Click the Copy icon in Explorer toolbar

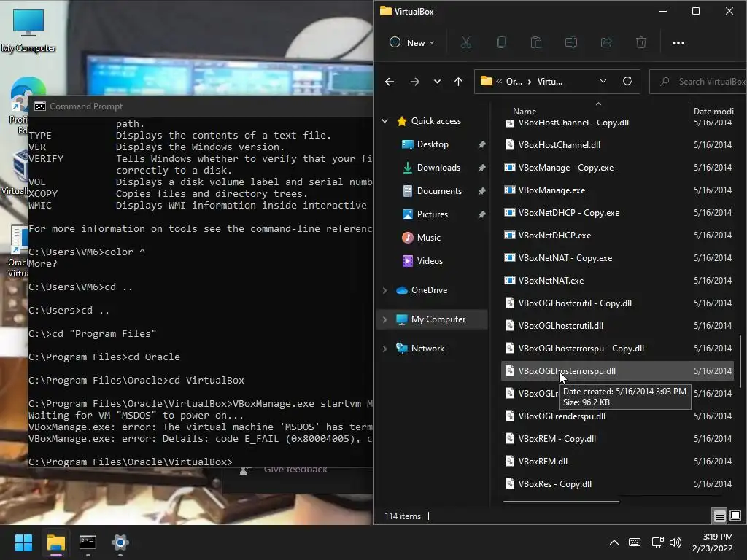(500, 43)
